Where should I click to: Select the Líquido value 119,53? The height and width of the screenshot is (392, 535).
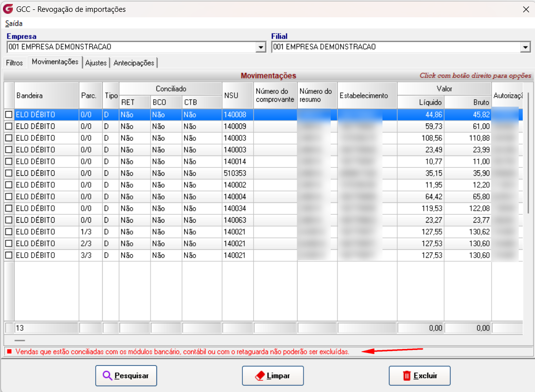[x=420, y=208]
